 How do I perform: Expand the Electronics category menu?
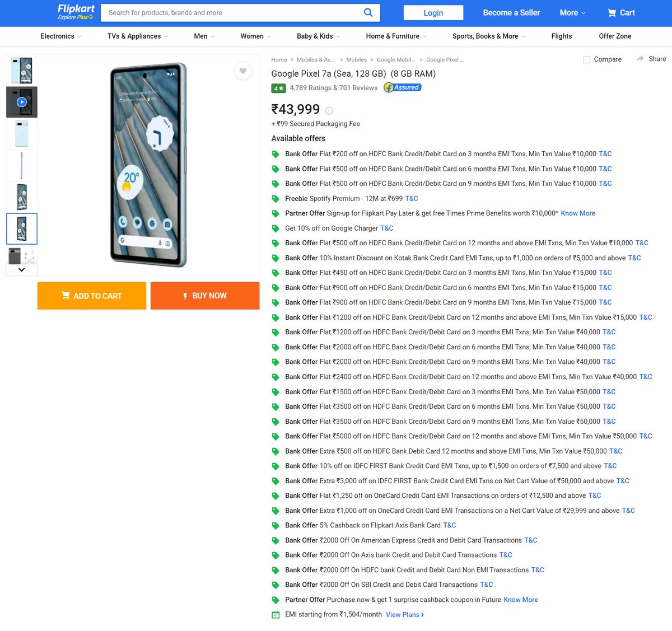[61, 36]
